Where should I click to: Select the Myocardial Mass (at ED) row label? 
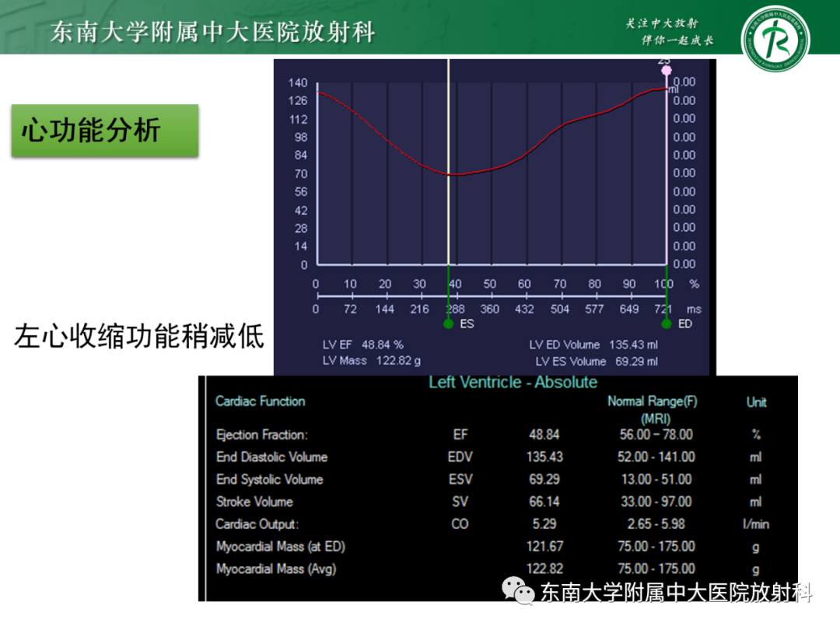coord(281,547)
